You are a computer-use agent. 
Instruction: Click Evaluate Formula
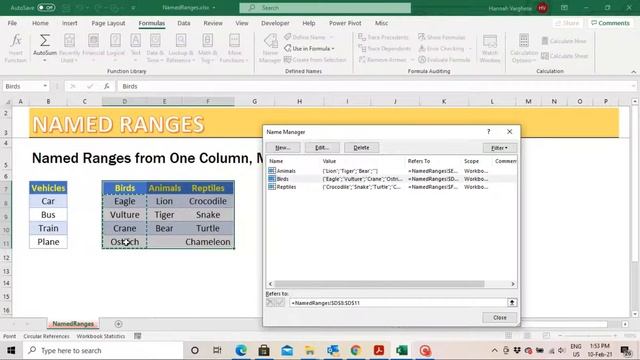[x=444, y=60]
